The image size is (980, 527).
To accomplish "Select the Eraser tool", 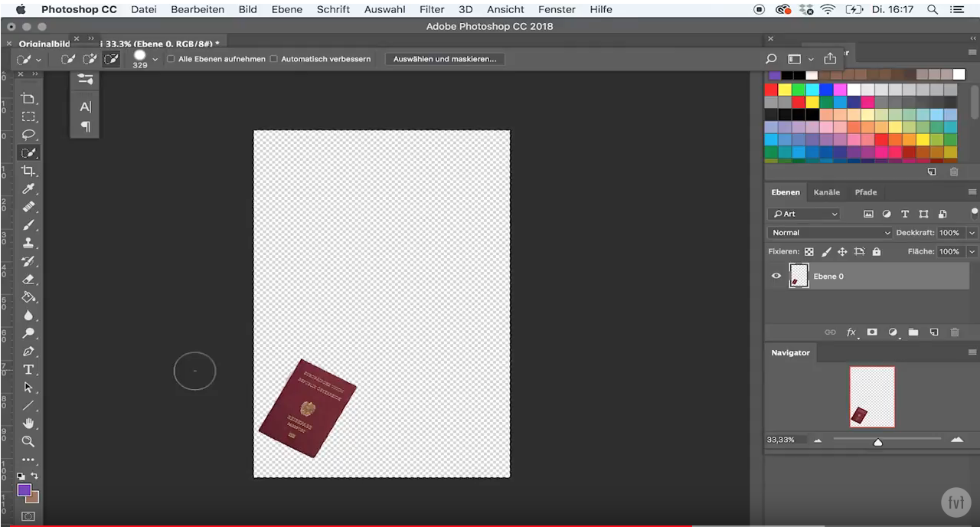I will [x=28, y=280].
